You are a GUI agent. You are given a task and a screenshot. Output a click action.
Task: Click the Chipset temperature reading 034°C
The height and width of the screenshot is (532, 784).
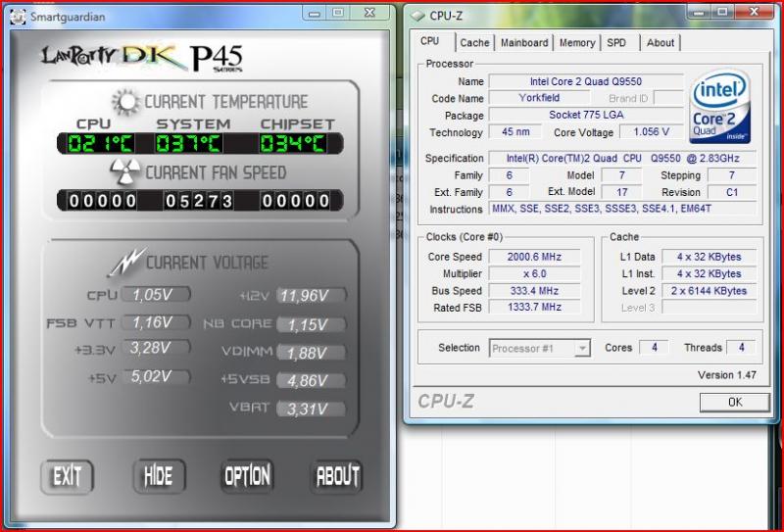(292, 144)
